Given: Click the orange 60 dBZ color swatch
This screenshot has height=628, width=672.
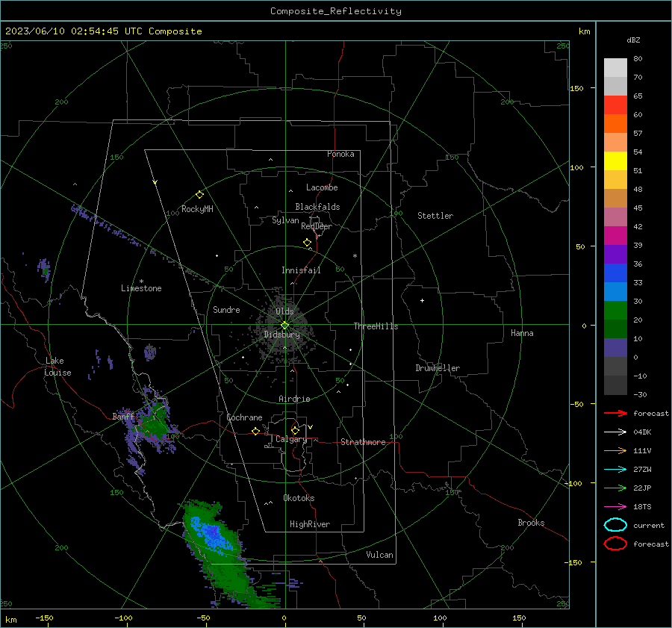Looking at the screenshot, I should 615,123.
